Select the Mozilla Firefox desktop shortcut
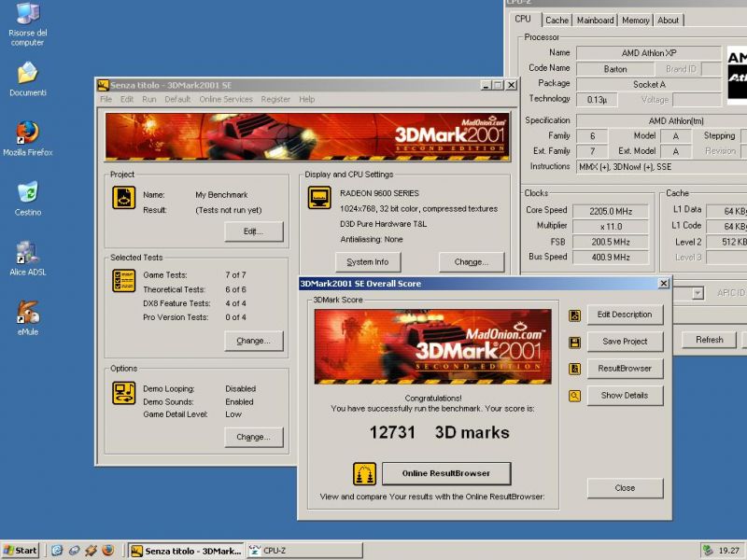This screenshot has width=747, height=560. pos(28,138)
